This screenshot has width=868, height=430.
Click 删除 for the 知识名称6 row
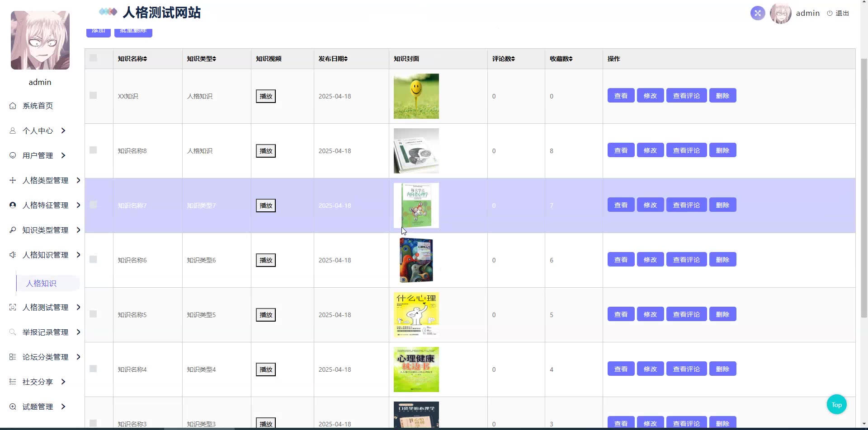pos(722,259)
